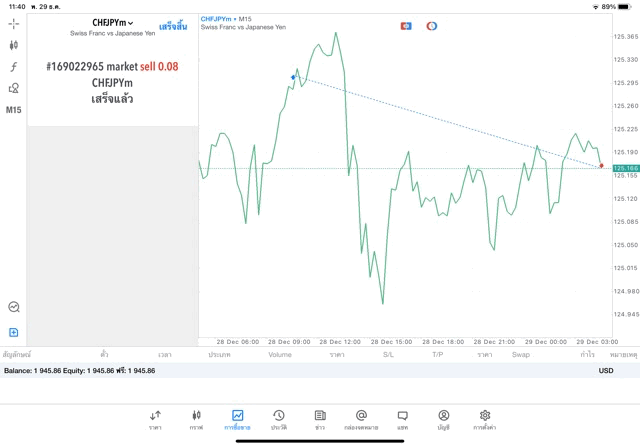Screen dimensions: 640x447
Task: Expand the CHFJPYm symbol dropdown
Action: click(113, 23)
